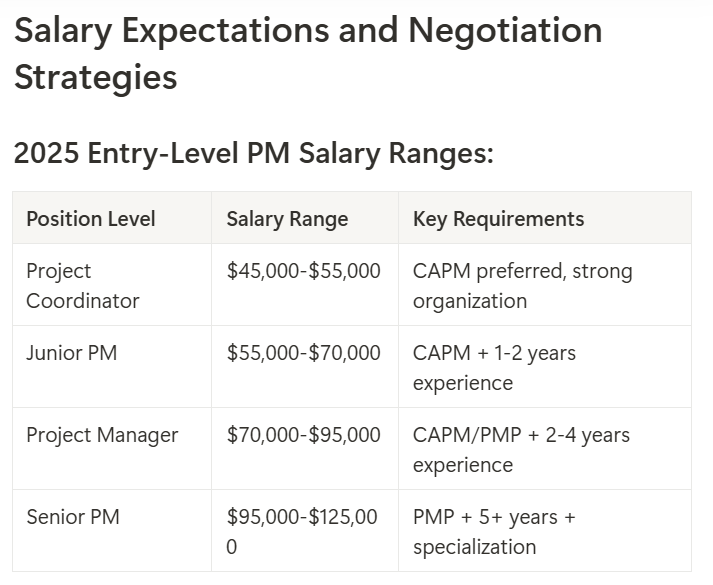This screenshot has height=585, width=713.
Task: Click the word 'Negotiation' in the title
Action: coord(504,31)
